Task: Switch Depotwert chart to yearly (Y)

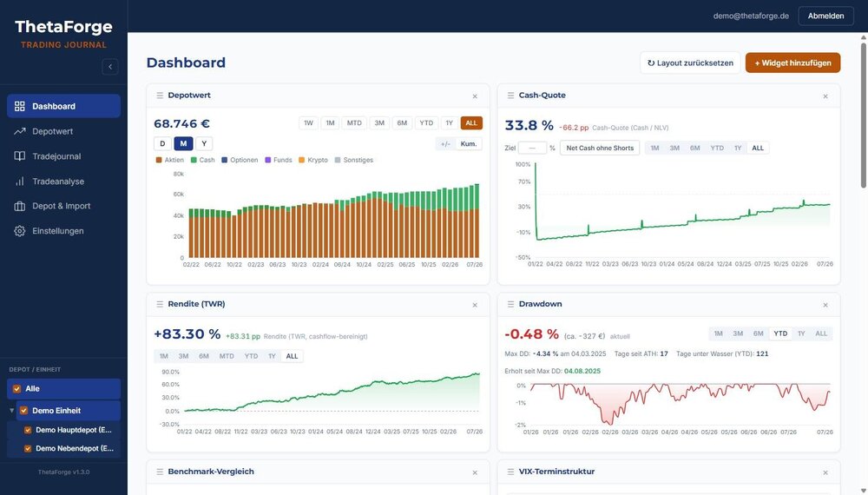Action: 204,143
